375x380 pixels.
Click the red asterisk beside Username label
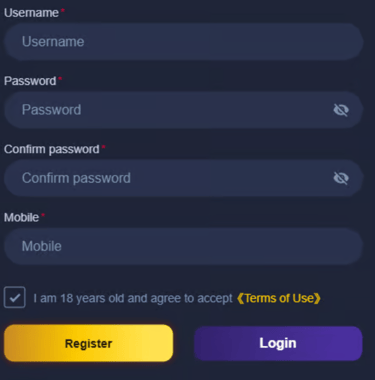pyautogui.click(x=63, y=10)
